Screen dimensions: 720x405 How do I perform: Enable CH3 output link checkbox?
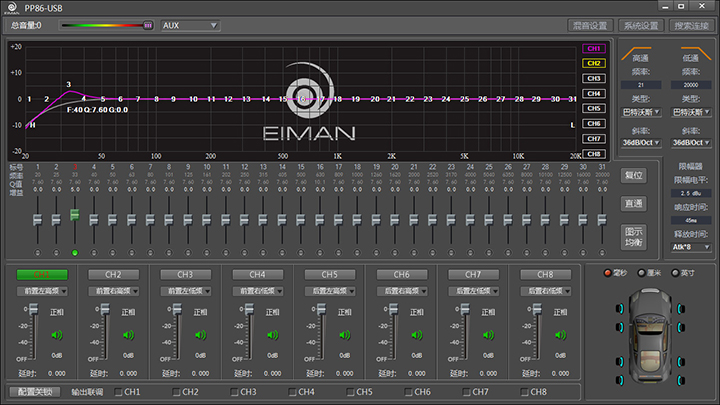click(x=235, y=392)
